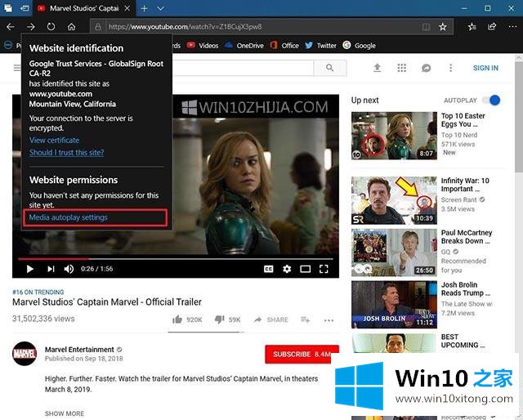Open Office from favorites bar
Image resolution: width=523 pixels, height=420 pixels.
(284, 46)
